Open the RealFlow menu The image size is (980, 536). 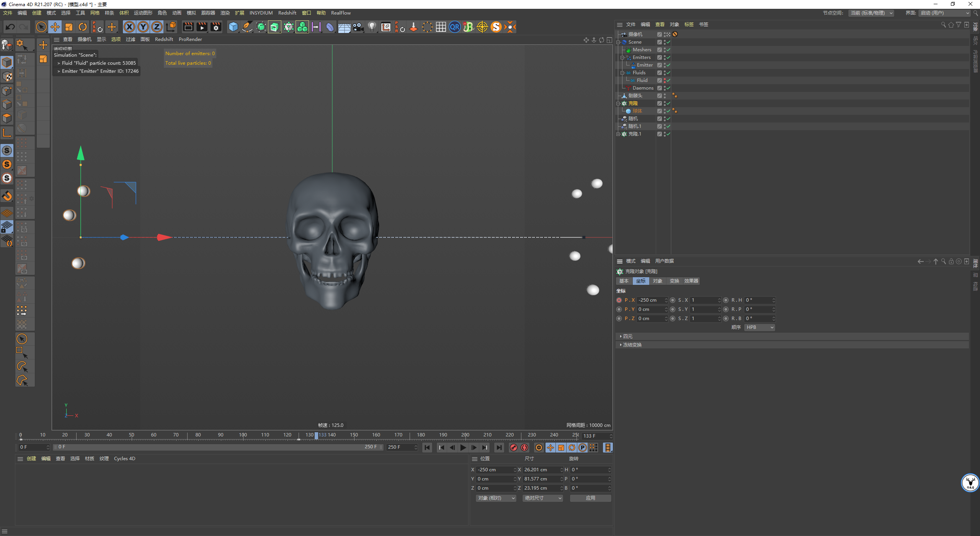[x=341, y=13]
